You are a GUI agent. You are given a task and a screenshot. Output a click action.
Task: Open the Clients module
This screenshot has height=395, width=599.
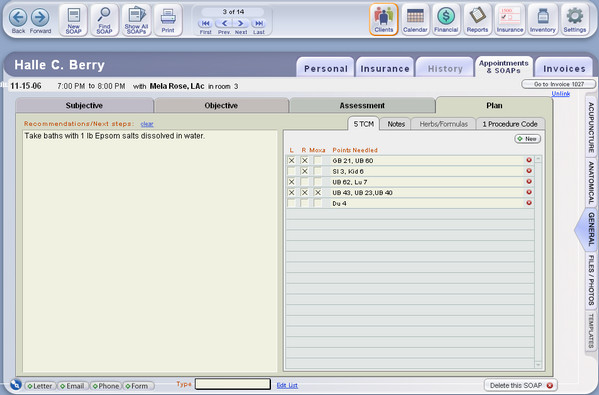point(384,19)
